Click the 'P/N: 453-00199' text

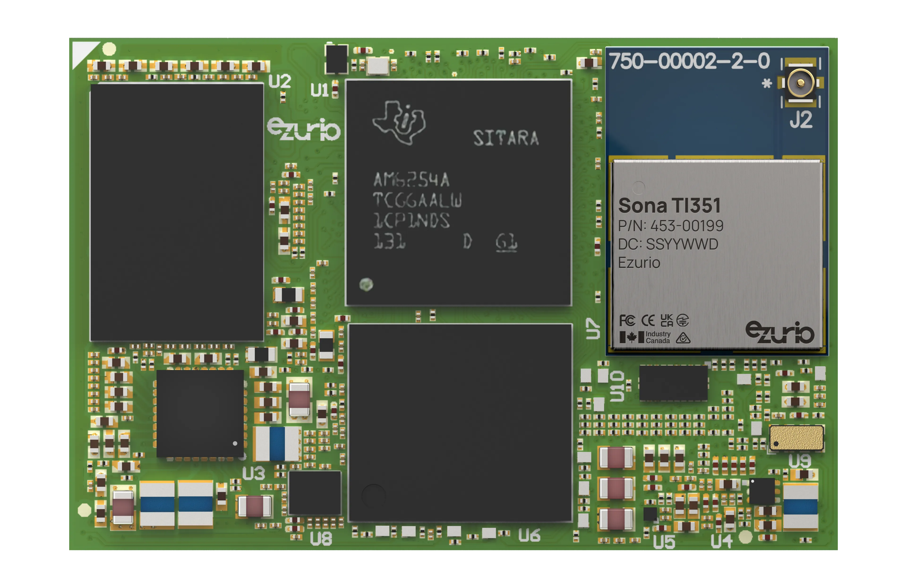click(x=671, y=226)
